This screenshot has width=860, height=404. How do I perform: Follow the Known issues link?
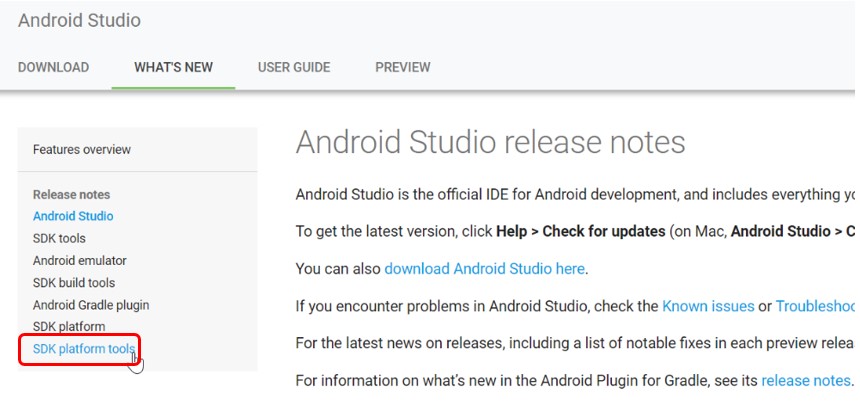point(708,306)
